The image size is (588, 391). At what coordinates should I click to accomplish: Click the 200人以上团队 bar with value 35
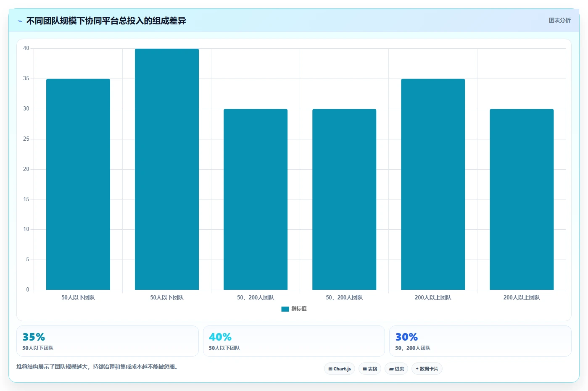coord(433,184)
